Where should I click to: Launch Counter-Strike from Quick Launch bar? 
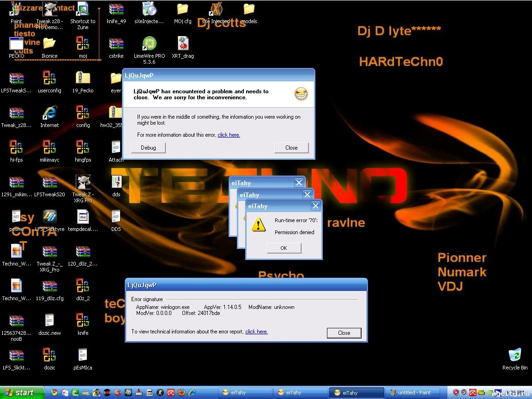[x=160, y=393]
